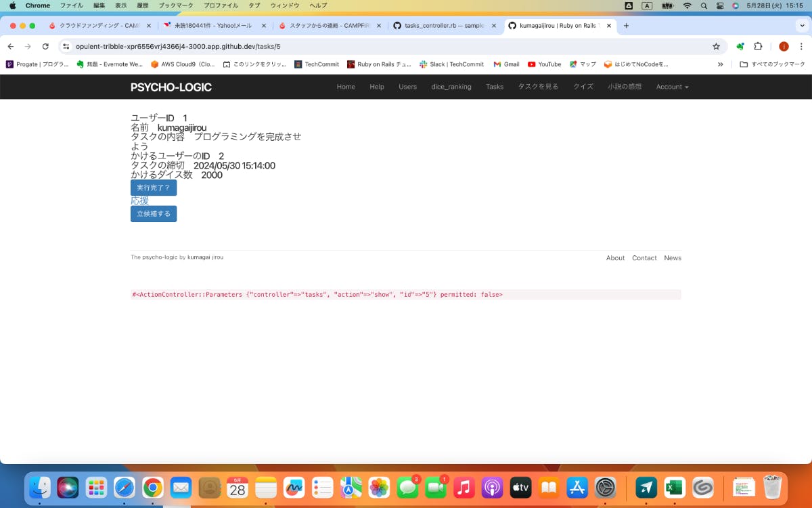Expand the Account dropdown menu

(672, 87)
